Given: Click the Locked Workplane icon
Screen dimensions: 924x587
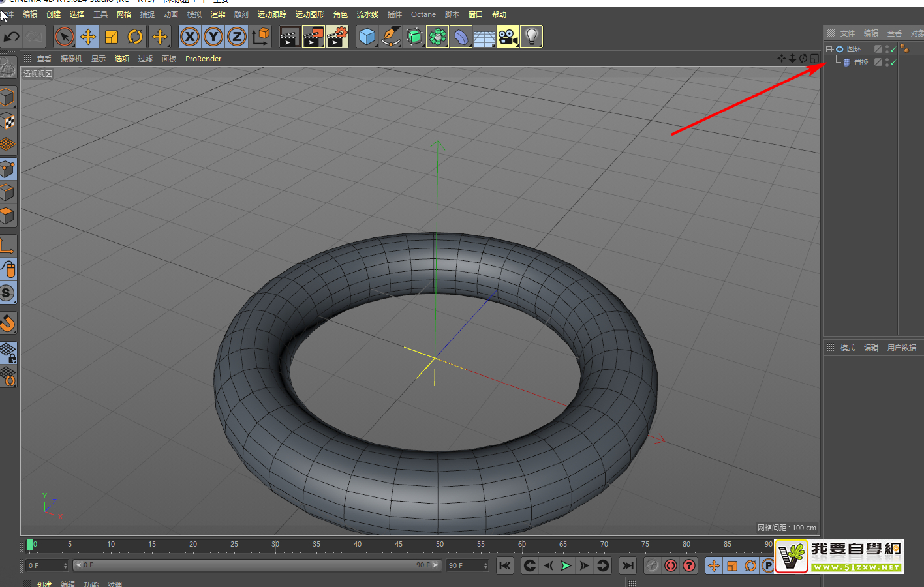Looking at the screenshot, I should pos(7,353).
